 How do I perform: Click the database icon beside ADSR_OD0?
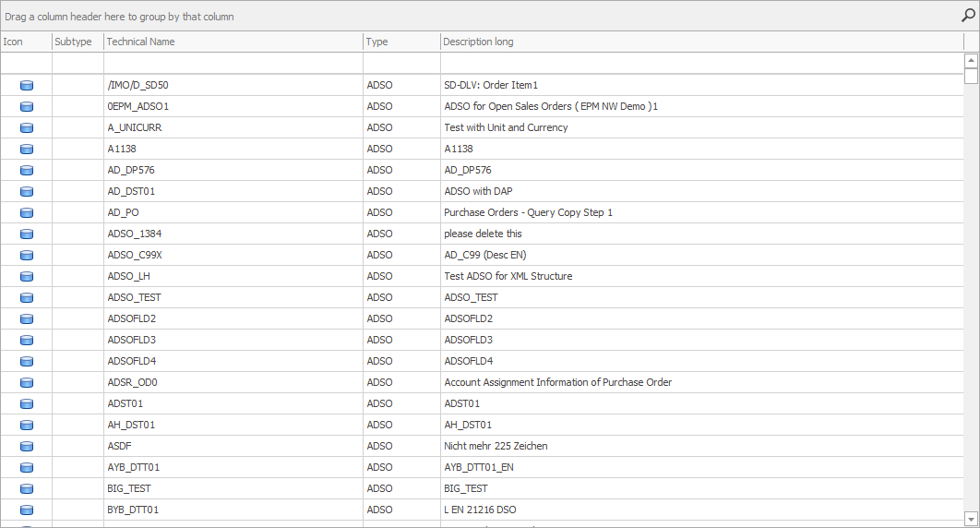coord(26,383)
